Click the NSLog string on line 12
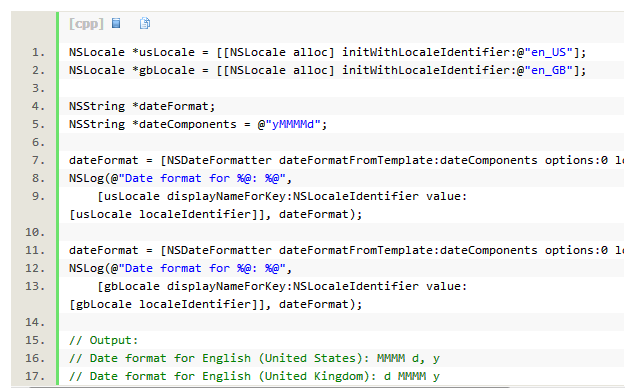Screen dimensions: 629x388 (x=202, y=268)
